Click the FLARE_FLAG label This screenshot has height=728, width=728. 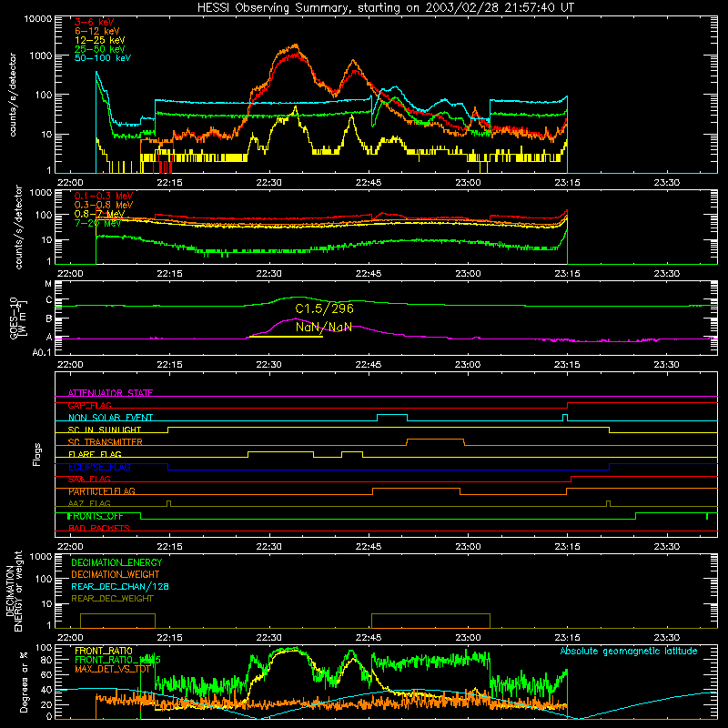click(95, 454)
